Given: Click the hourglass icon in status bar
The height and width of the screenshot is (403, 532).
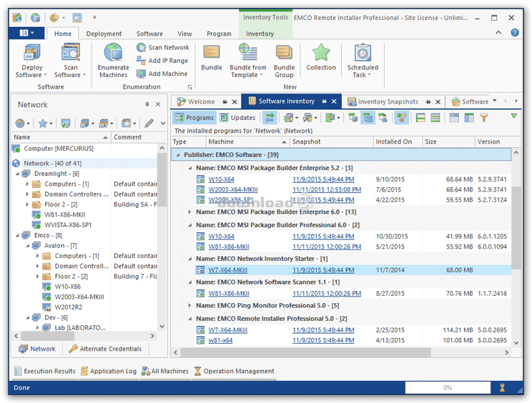Looking at the screenshot, I should click(502, 387).
